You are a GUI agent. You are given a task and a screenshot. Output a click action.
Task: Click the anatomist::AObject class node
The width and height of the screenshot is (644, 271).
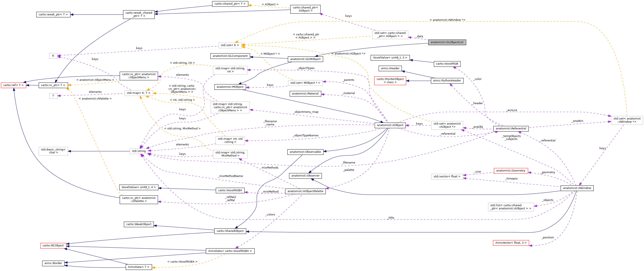point(390,125)
